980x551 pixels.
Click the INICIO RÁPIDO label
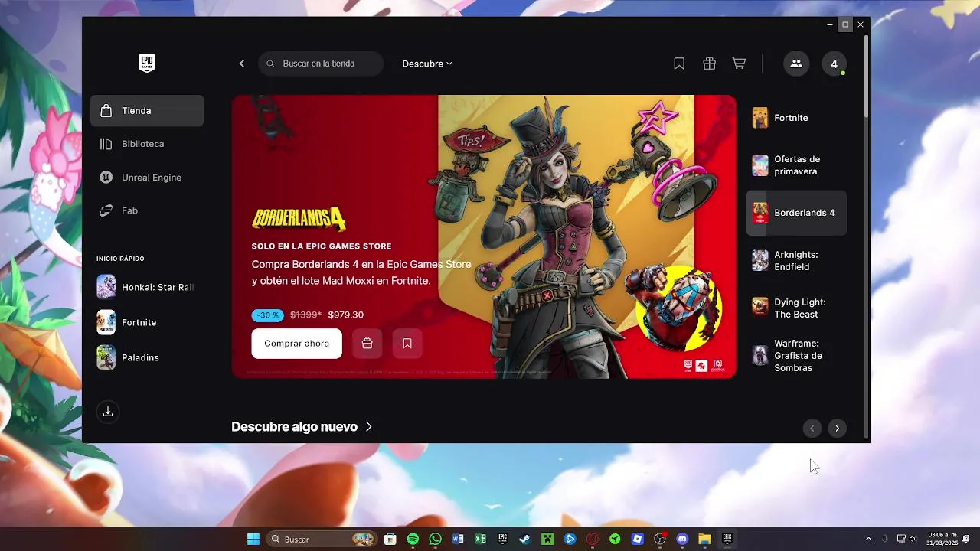(120, 259)
